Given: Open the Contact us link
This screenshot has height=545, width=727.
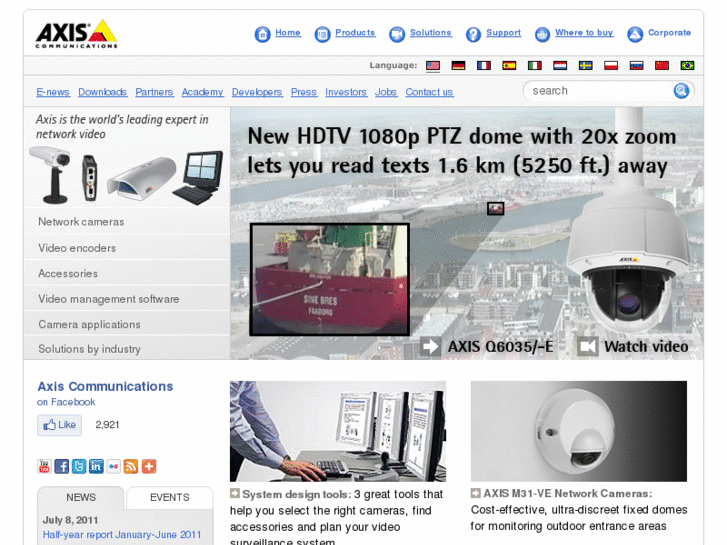Looking at the screenshot, I should point(429,92).
